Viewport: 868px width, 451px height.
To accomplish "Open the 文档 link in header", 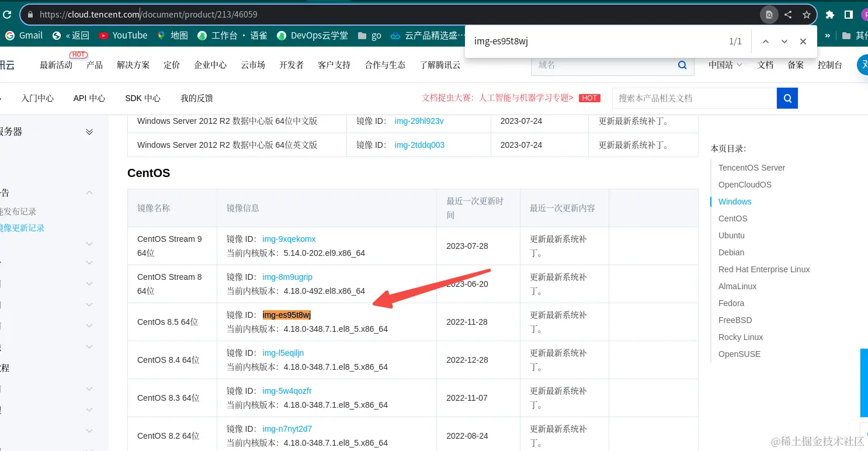I will point(765,65).
